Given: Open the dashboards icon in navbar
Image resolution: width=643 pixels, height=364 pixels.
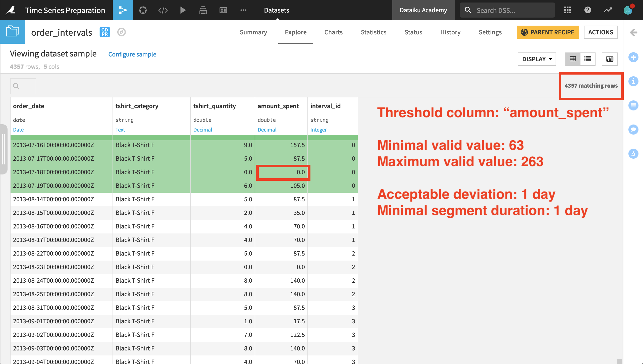Looking at the screenshot, I should [223, 10].
